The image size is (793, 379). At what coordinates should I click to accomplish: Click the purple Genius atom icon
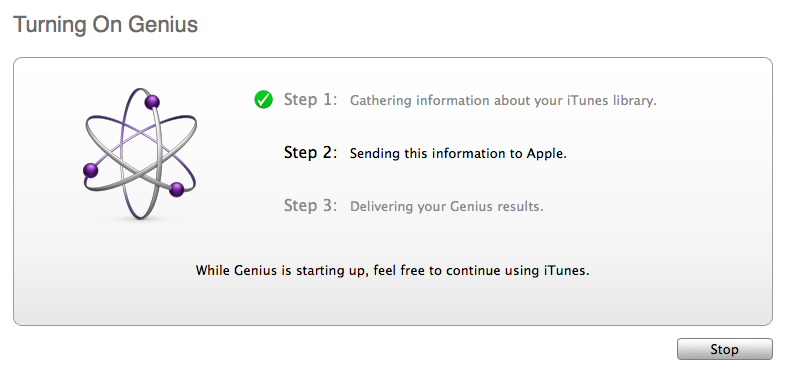(140, 153)
